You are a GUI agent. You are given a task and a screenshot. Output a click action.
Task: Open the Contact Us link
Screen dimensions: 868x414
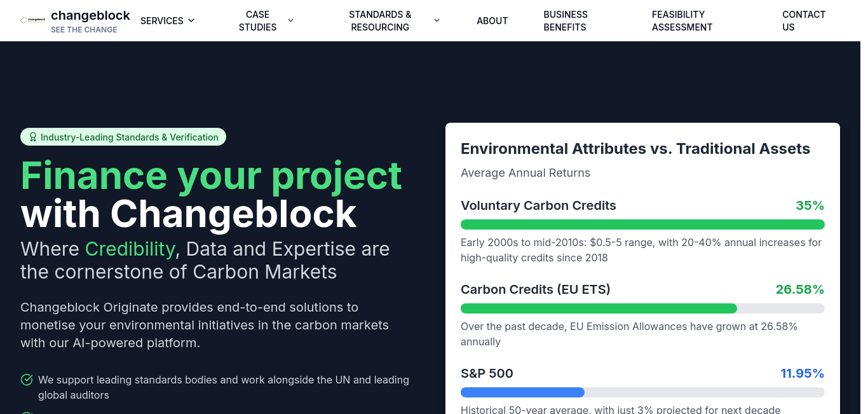pos(803,20)
